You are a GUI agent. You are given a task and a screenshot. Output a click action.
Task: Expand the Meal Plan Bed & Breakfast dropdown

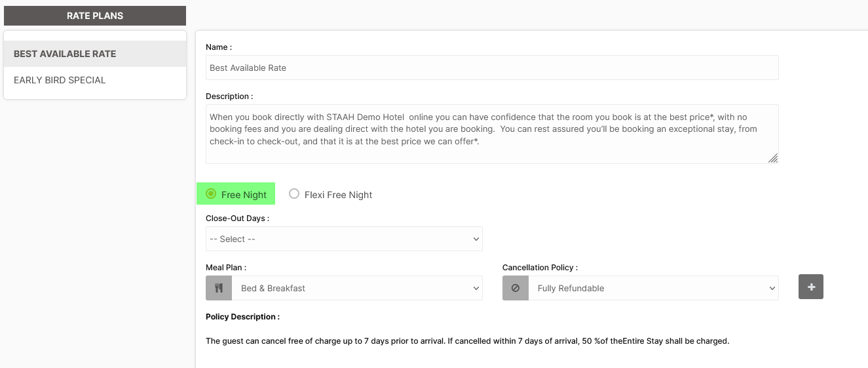(x=357, y=288)
